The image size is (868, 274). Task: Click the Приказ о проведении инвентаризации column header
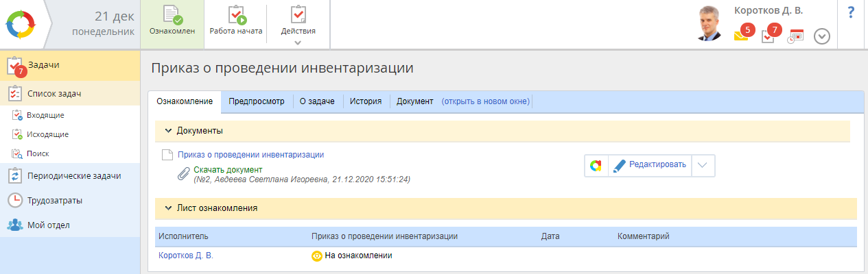[x=384, y=236]
